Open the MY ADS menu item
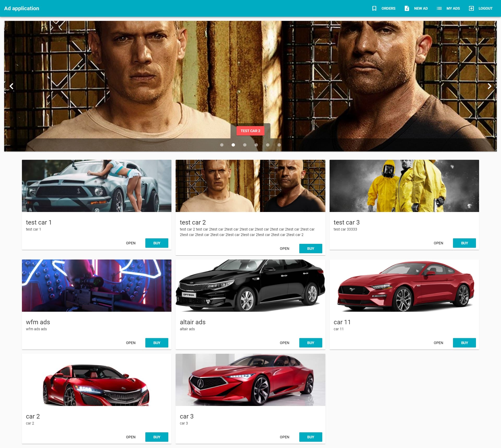Image resolution: width=501 pixels, height=448 pixels. point(453,8)
